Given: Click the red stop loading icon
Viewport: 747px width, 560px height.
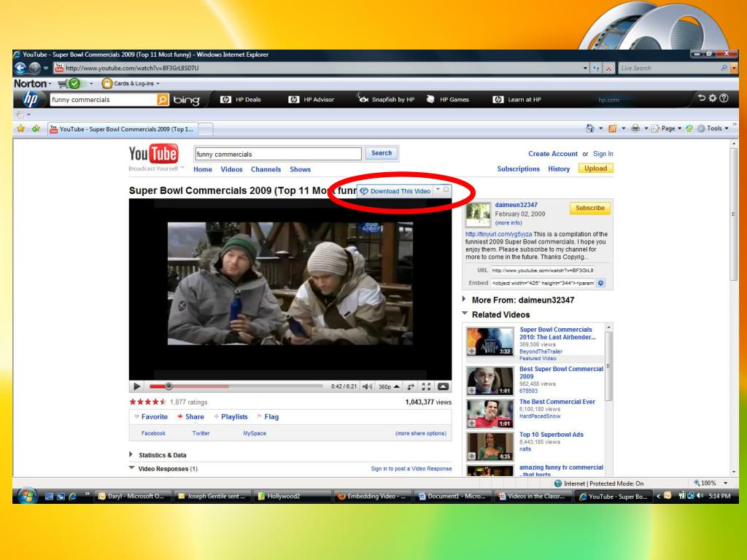Looking at the screenshot, I should (x=608, y=68).
